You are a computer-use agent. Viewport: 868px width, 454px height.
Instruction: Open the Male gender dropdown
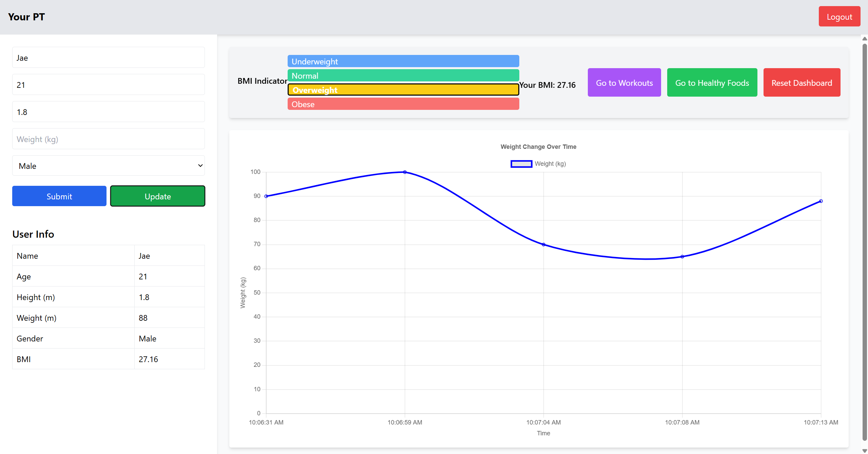(x=108, y=166)
